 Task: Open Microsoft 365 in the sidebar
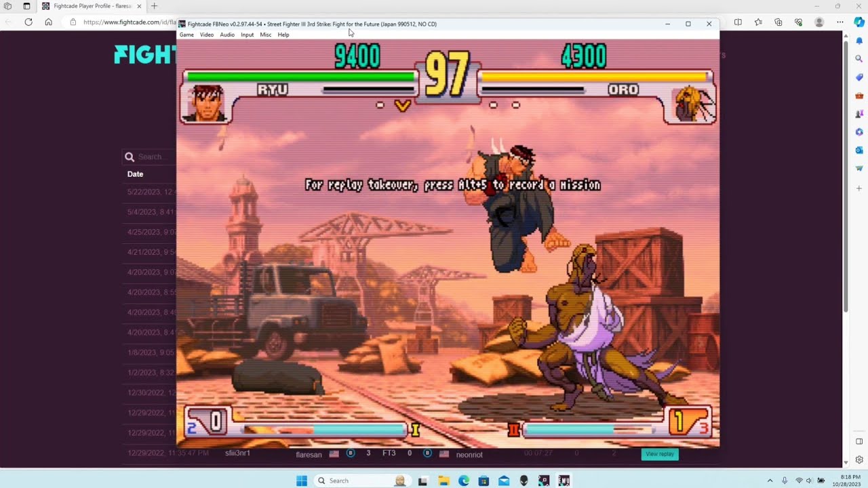click(859, 132)
